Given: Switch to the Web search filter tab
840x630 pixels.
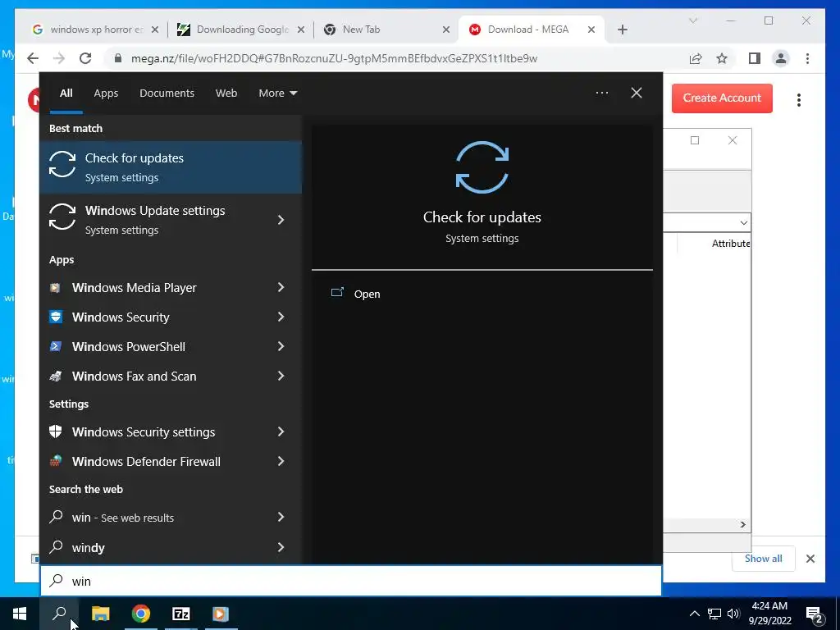Looking at the screenshot, I should pos(226,94).
